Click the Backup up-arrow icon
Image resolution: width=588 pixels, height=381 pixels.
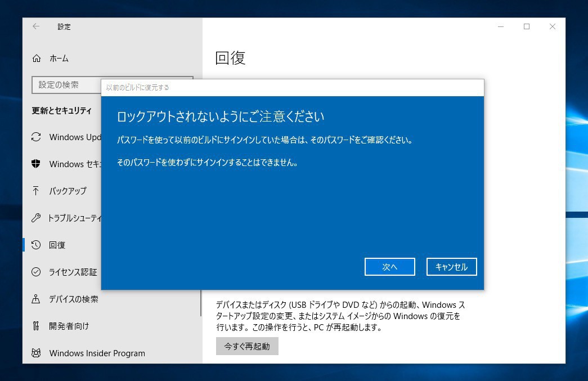pyautogui.click(x=35, y=191)
